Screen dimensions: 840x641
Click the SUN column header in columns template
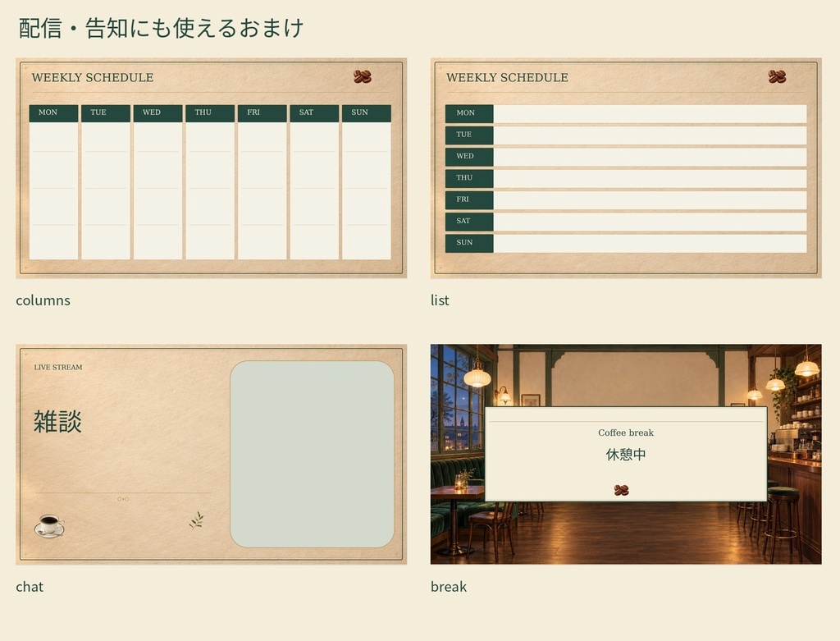click(367, 113)
